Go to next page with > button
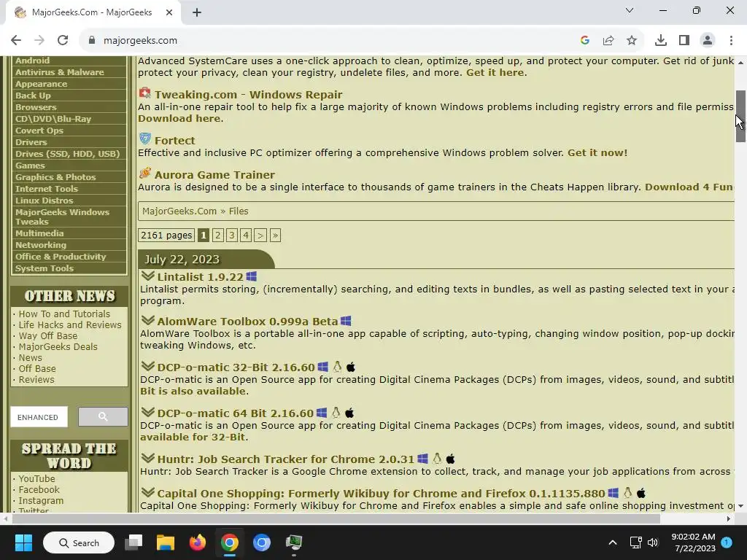Image resolution: width=747 pixels, height=560 pixels. 260,236
